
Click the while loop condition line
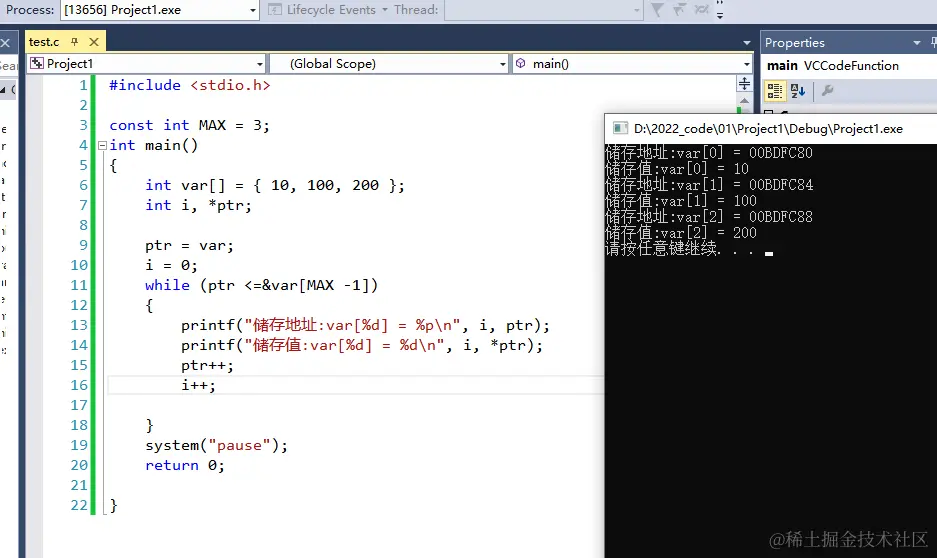(262, 286)
